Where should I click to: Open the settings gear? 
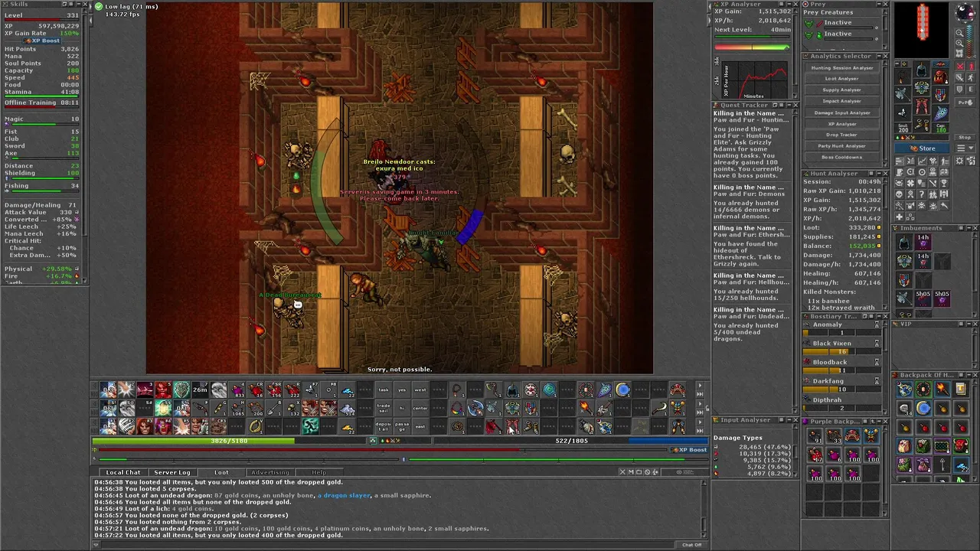pos(959,161)
